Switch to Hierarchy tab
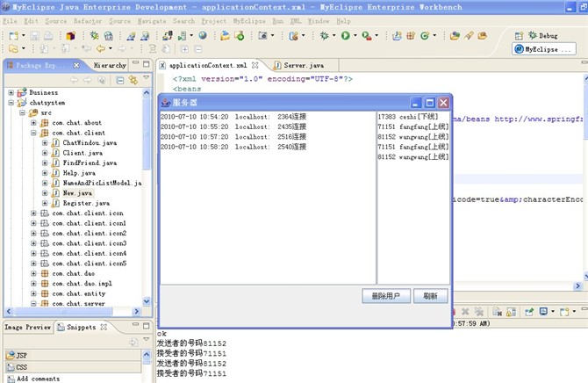This screenshot has height=383, width=588. [x=110, y=65]
